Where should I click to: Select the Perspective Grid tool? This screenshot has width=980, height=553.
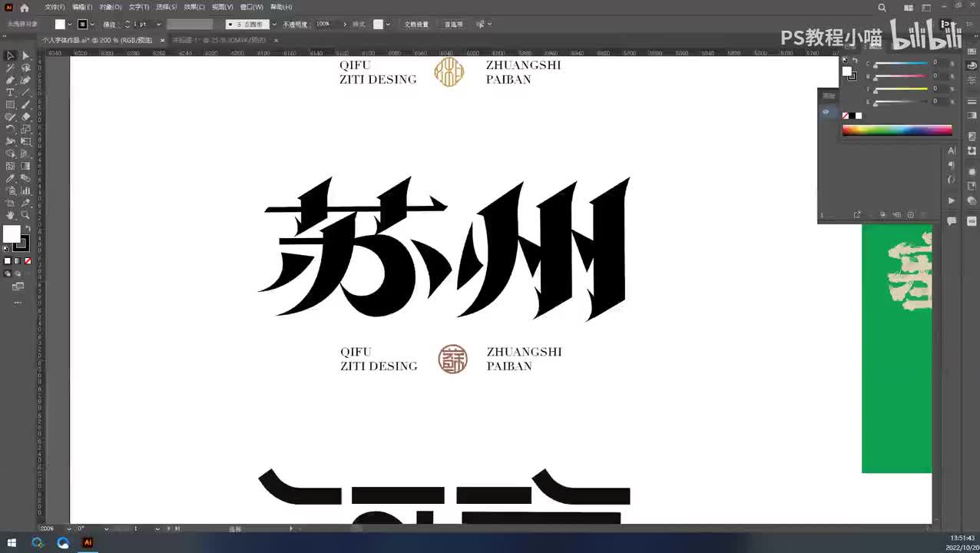click(25, 154)
